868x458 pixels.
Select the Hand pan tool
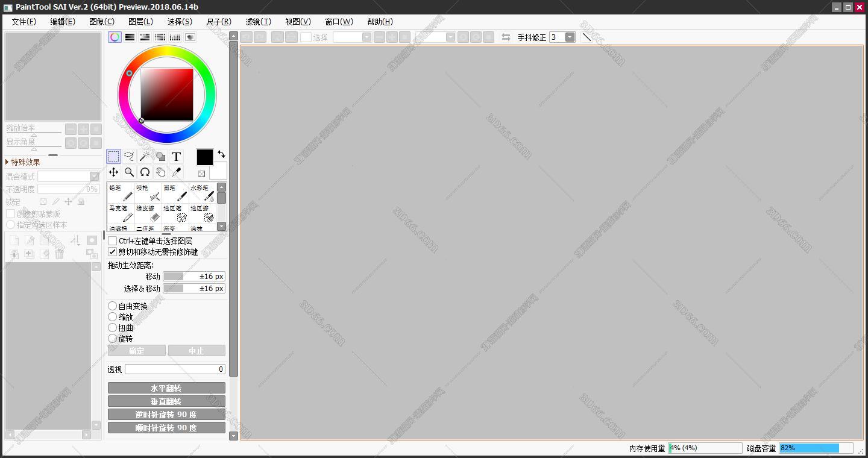point(160,172)
